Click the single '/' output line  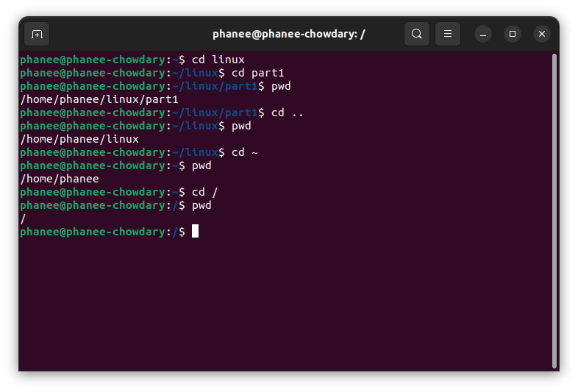point(24,218)
